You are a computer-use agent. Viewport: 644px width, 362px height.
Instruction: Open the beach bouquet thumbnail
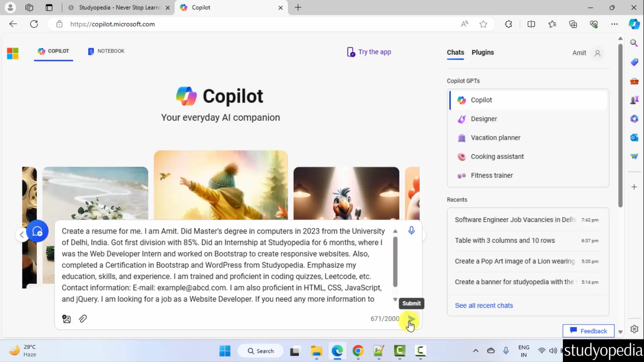(95, 193)
